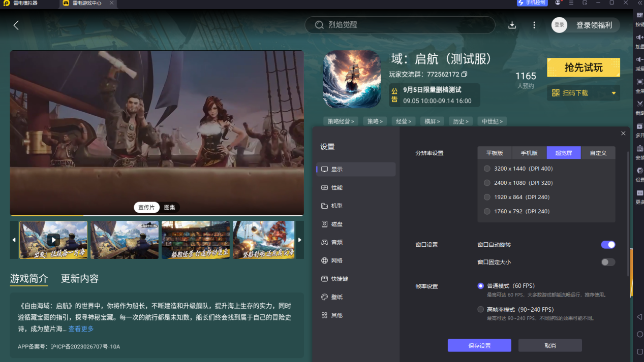
Task: Choose the 1920 x 864 resolution option
Action: coord(487,197)
